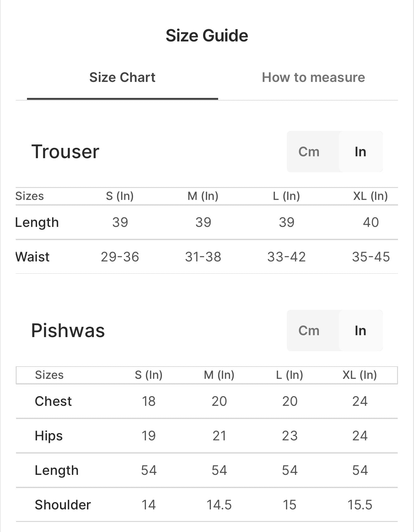The height and width of the screenshot is (532, 414).
Task: Click the Size Guide title
Action: tap(207, 35)
